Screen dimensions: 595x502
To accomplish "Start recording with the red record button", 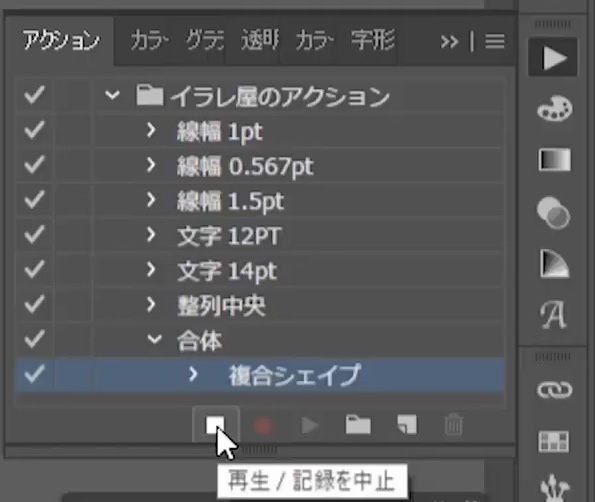I will point(263,425).
